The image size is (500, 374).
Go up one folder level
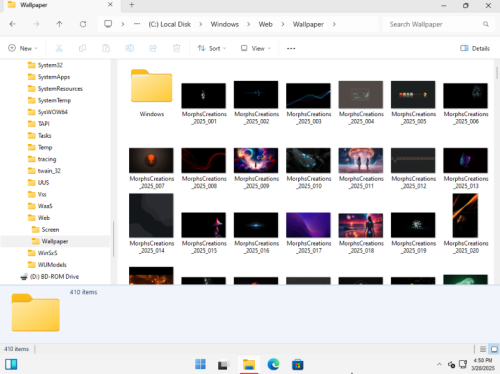pyautogui.click(x=59, y=24)
